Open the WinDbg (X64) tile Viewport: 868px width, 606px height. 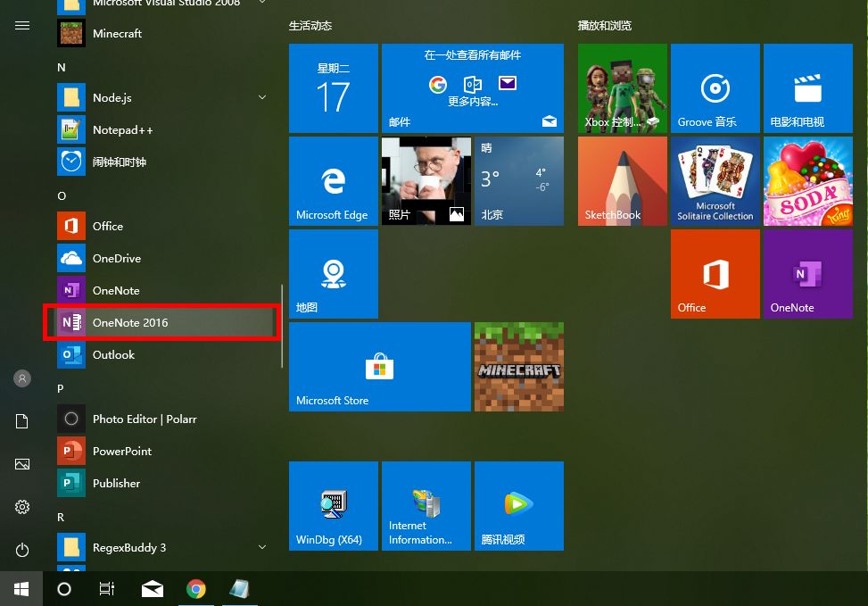pyautogui.click(x=334, y=506)
